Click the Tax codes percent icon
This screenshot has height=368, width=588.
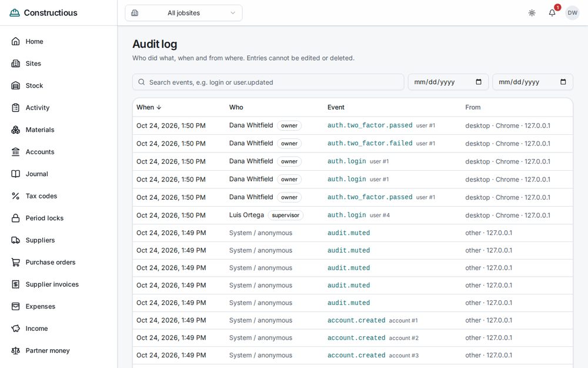(x=15, y=196)
